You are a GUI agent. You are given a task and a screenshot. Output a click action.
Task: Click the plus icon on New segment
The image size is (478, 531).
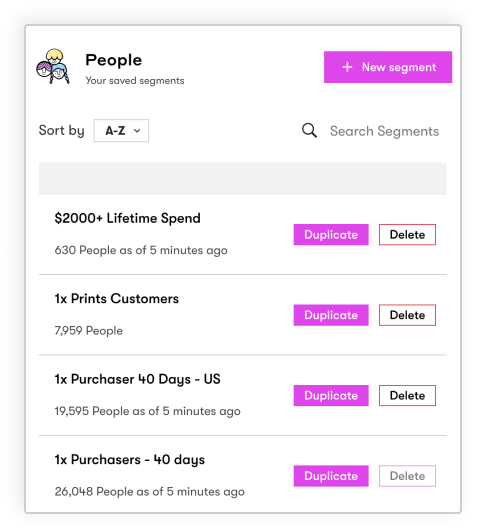pyautogui.click(x=347, y=67)
